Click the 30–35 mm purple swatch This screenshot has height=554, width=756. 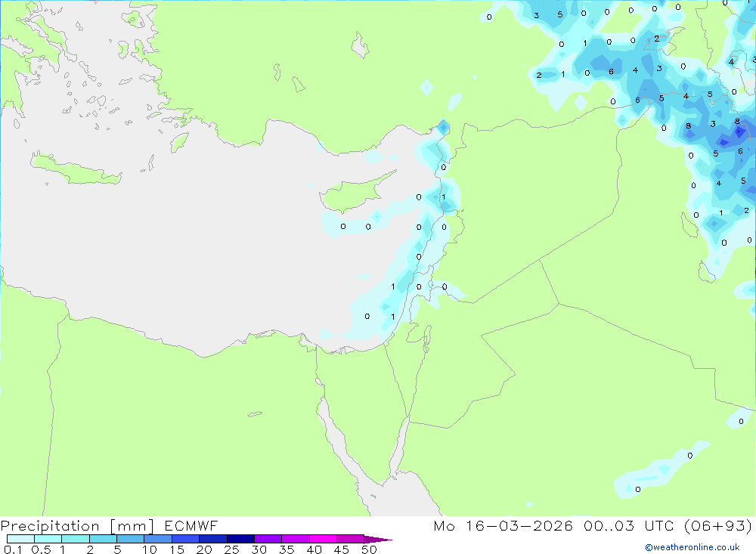[268, 539]
